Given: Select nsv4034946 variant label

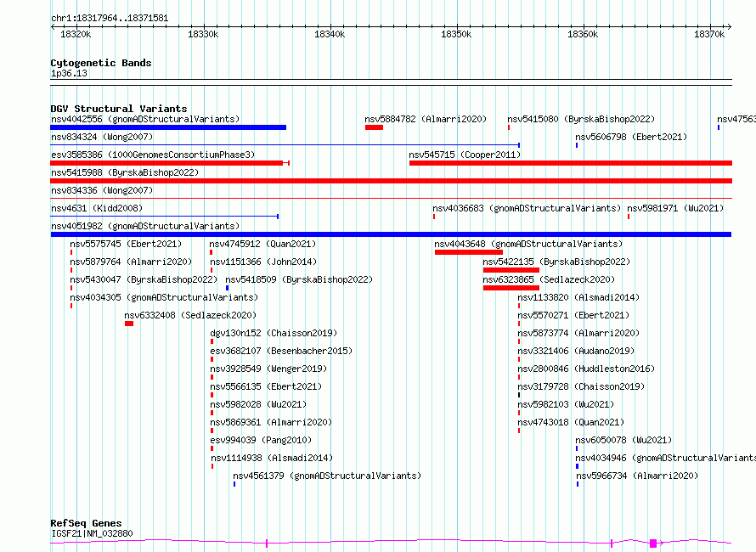Looking at the screenshot, I should pos(665,458).
